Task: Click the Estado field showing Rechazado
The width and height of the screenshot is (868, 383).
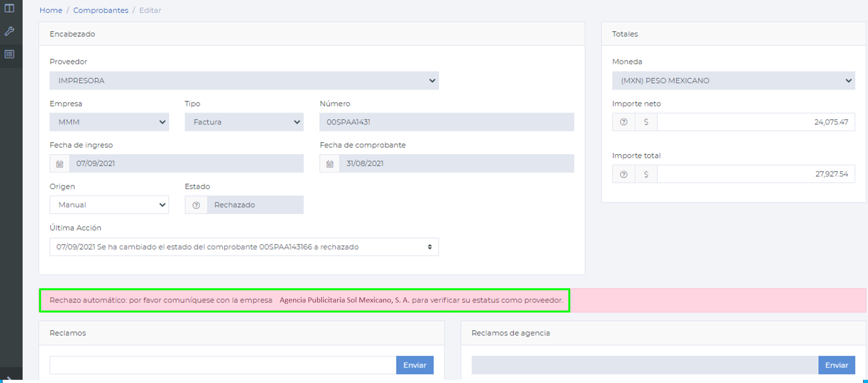Action: 255,205
